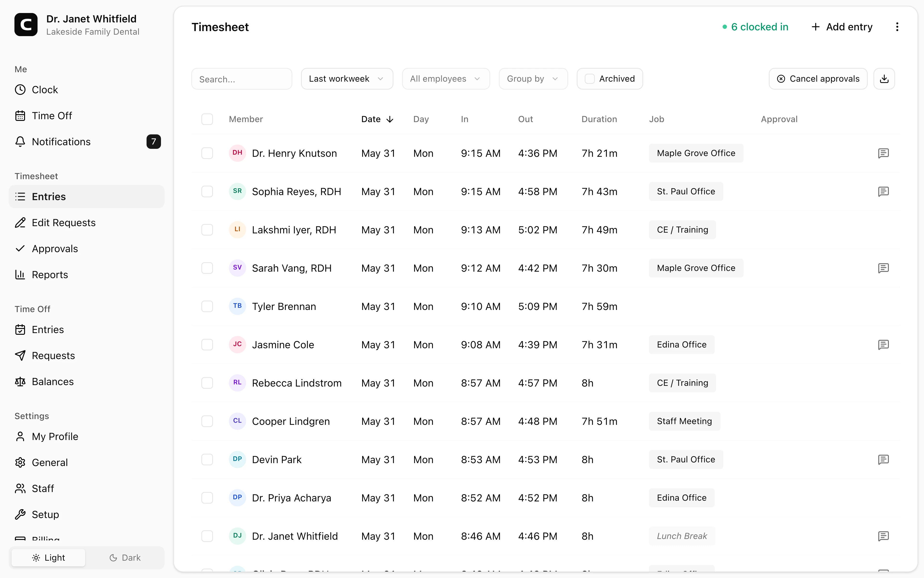Screen dimensions: 924x578
Task: Select Lakshmi Iyer's row checkbox
Action: tap(207, 230)
